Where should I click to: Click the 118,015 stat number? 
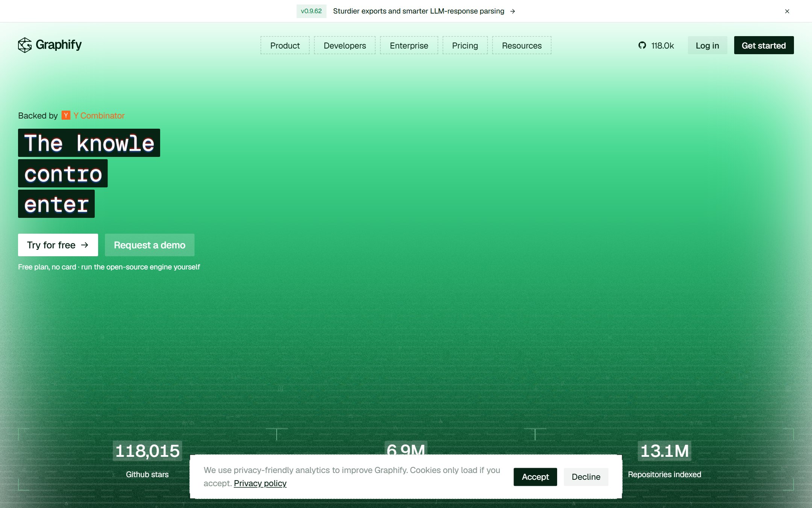tap(147, 451)
